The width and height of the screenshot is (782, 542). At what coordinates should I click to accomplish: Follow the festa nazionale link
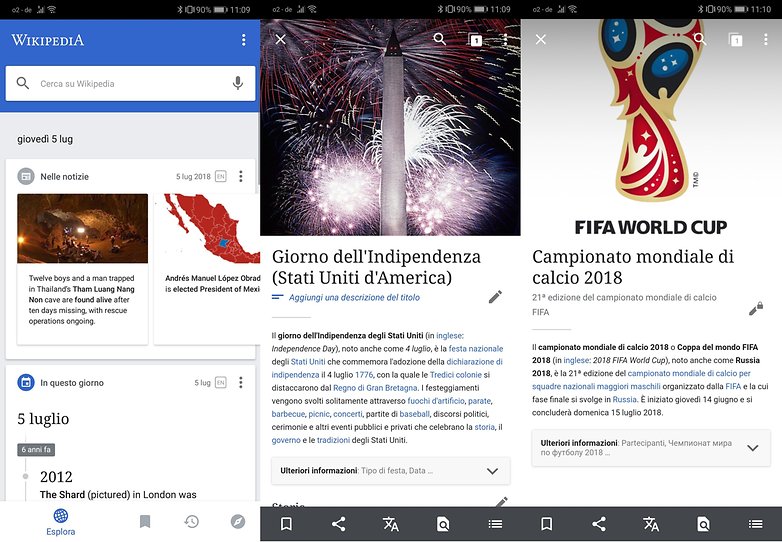click(476, 349)
